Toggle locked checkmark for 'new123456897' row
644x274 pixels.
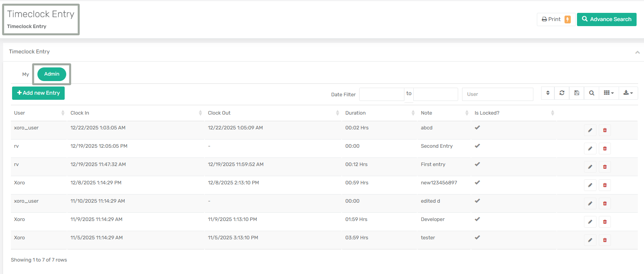coord(477,182)
